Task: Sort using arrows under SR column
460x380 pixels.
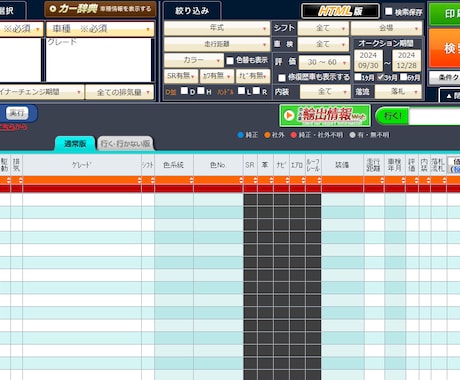Action: 255,180
